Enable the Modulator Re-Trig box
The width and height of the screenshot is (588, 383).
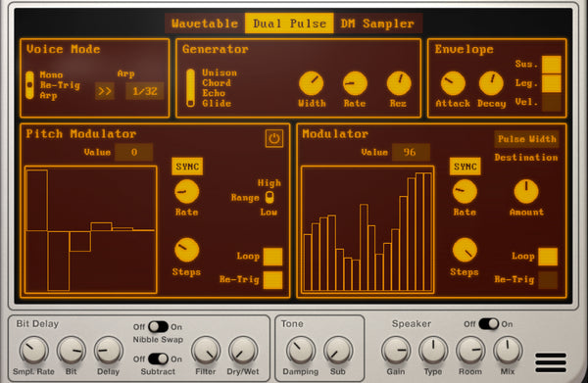[548, 280]
